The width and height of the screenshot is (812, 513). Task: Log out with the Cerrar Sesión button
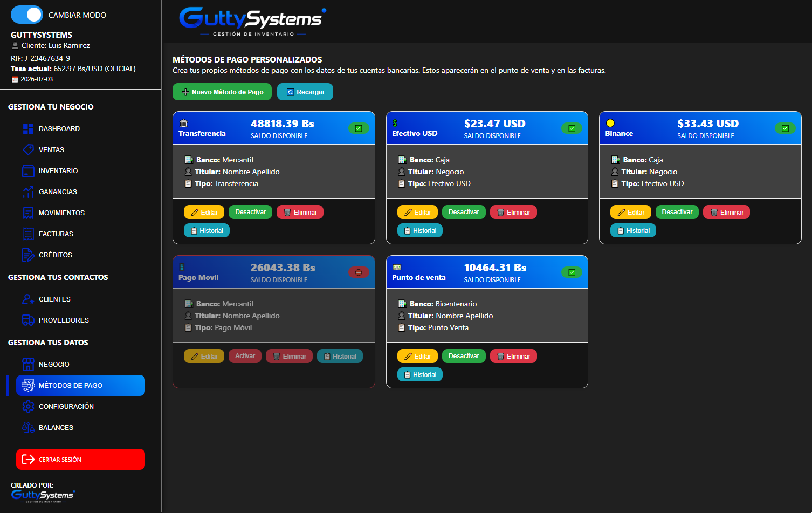click(x=81, y=460)
